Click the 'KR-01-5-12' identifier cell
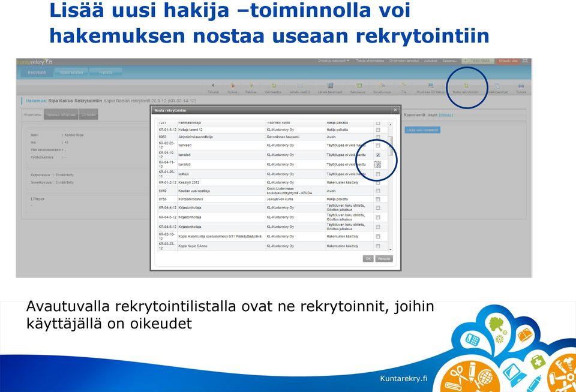This screenshot has width=576, height=392. [x=167, y=129]
